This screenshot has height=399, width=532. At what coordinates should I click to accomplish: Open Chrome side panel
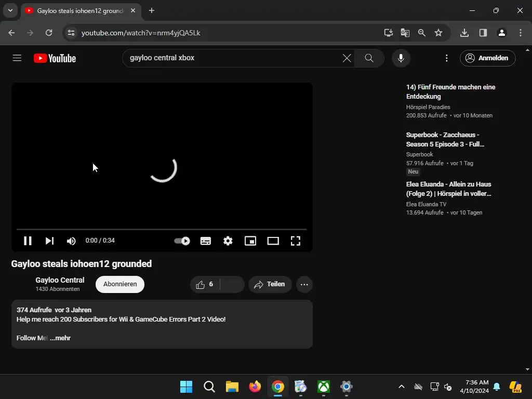click(483, 33)
